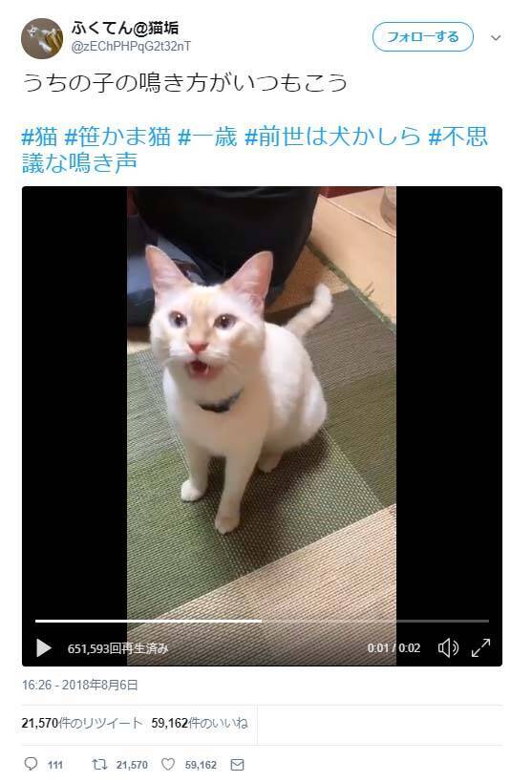This screenshot has width=532, height=782.
Task: View the 59,162件のいいね list
Action: (x=200, y=723)
